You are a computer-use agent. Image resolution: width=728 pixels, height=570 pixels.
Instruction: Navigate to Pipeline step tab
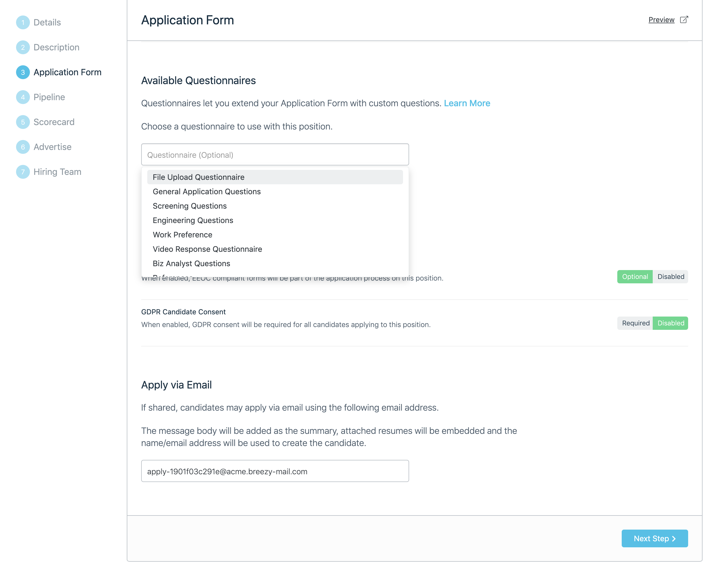[x=49, y=96]
